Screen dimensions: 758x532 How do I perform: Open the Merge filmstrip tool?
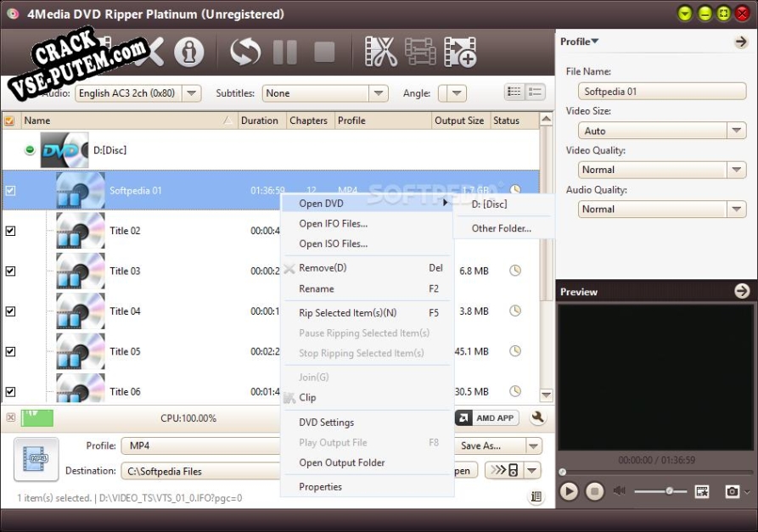click(420, 51)
